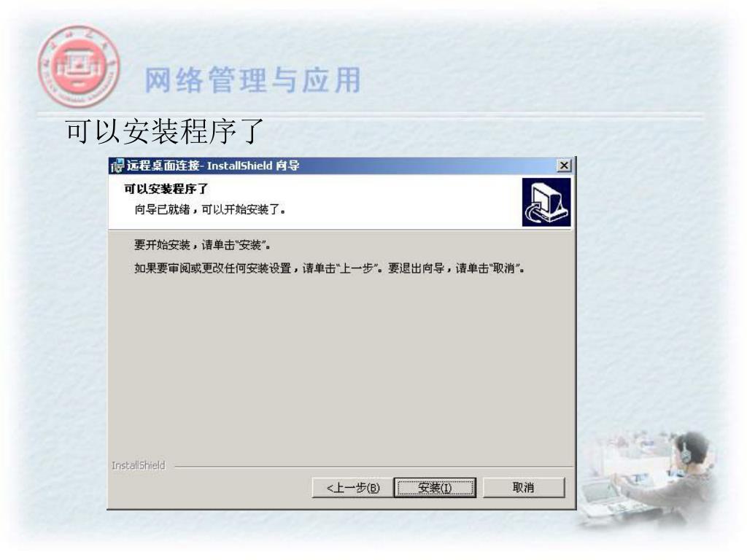This screenshot has width=747, height=560.
Task: Click the bold dialog header 可以安装程序了
Action: click(x=166, y=189)
